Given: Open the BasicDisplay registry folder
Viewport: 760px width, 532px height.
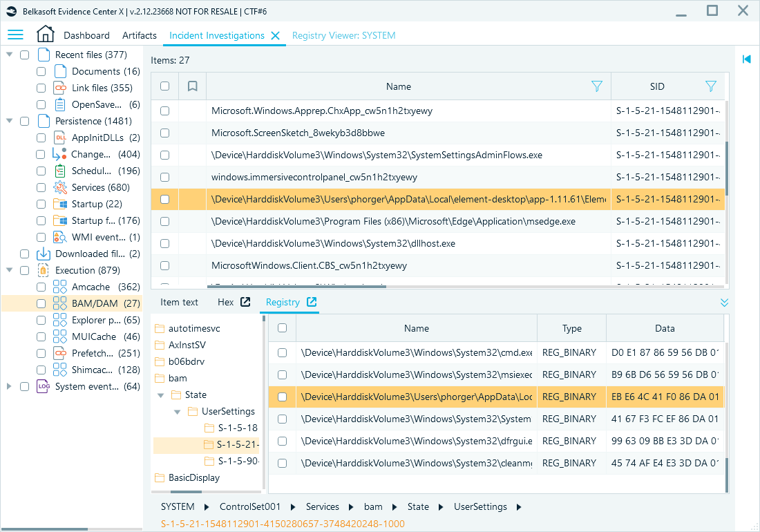Looking at the screenshot, I should point(194,477).
